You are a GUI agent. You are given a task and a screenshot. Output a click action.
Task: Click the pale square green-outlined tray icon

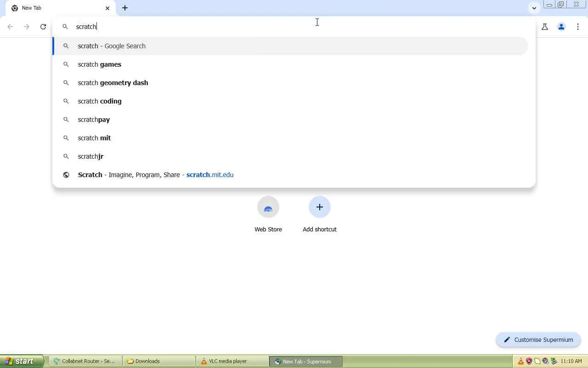tap(537, 361)
